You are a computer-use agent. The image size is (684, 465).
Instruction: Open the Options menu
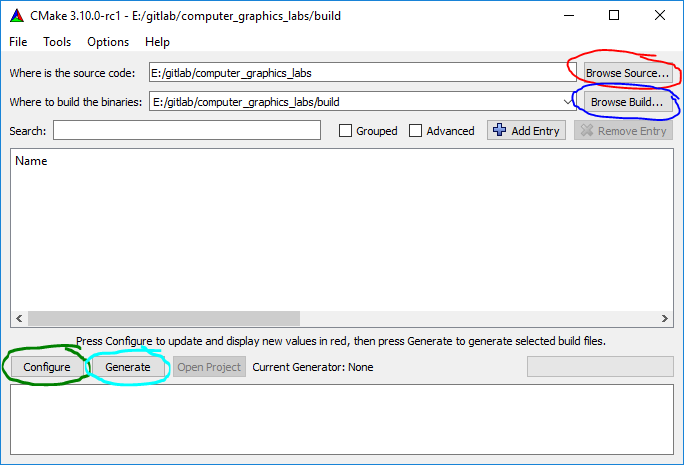108,42
